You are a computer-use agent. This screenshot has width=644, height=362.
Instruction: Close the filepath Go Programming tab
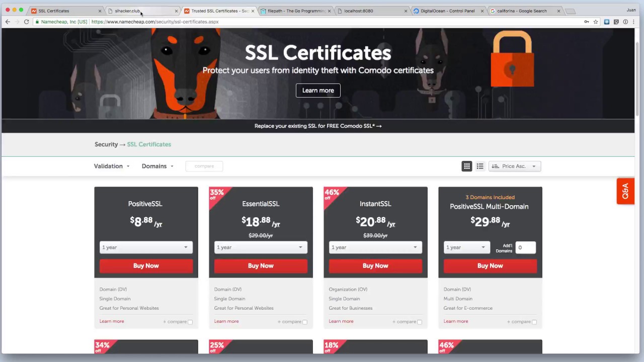[x=329, y=11]
